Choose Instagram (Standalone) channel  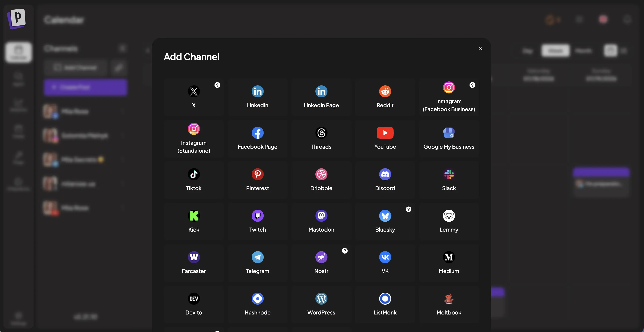(194, 139)
